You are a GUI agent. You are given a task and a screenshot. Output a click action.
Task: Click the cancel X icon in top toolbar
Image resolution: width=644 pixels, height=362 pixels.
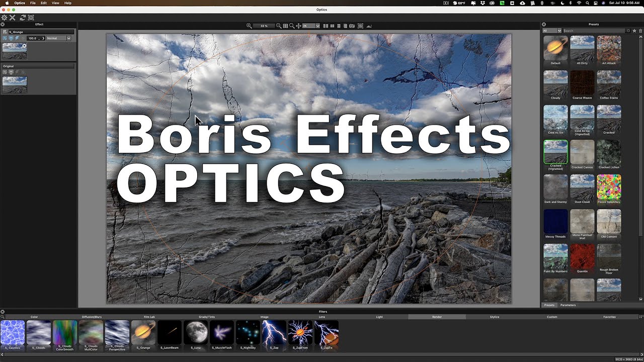(x=13, y=18)
